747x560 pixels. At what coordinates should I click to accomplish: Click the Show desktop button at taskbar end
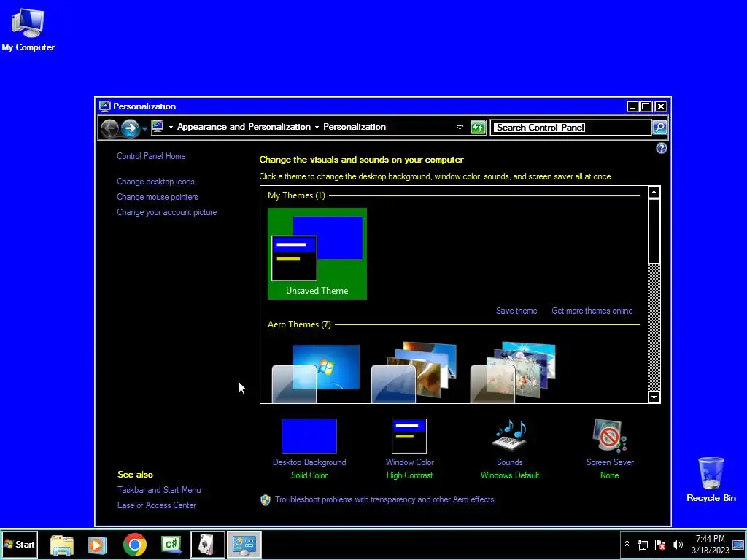click(738, 544)
